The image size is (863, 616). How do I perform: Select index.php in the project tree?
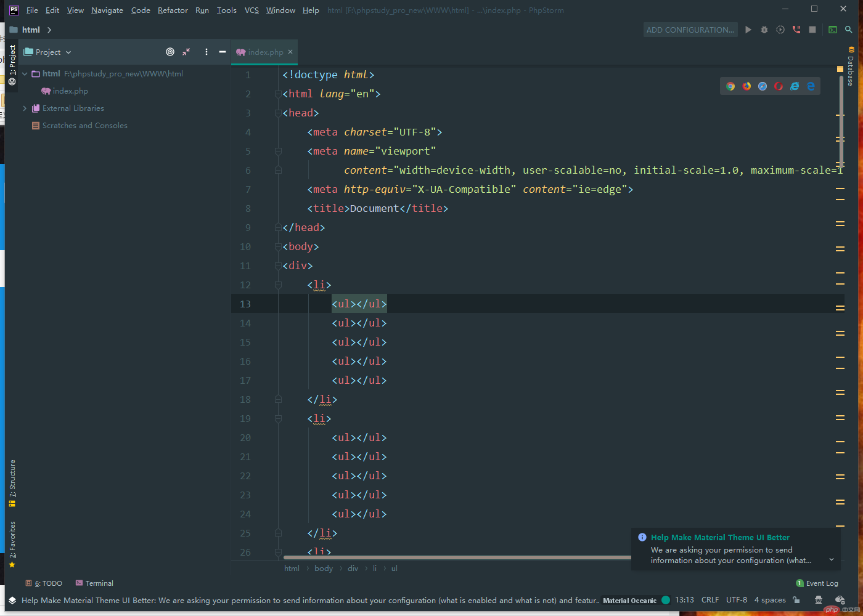pos(64,91)
